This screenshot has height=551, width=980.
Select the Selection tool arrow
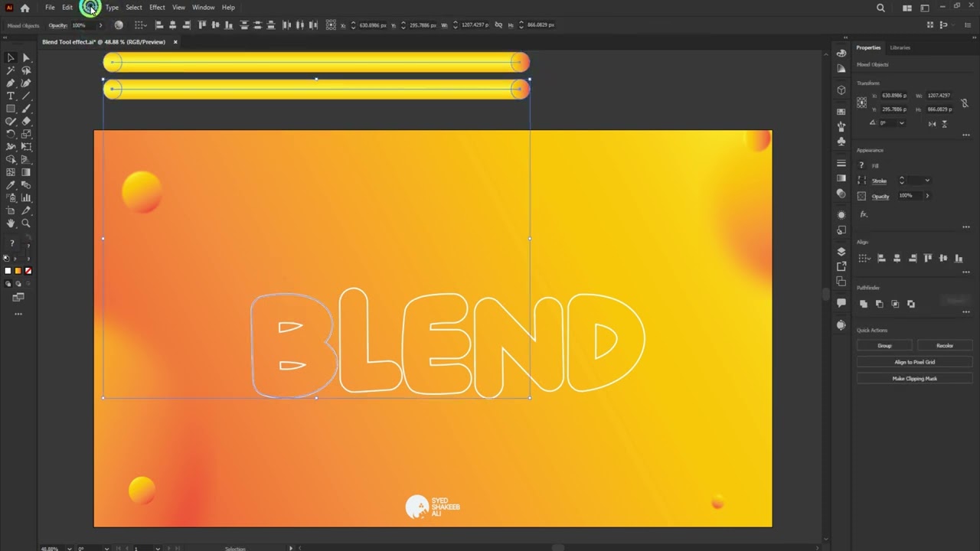[x=11, y=57]
